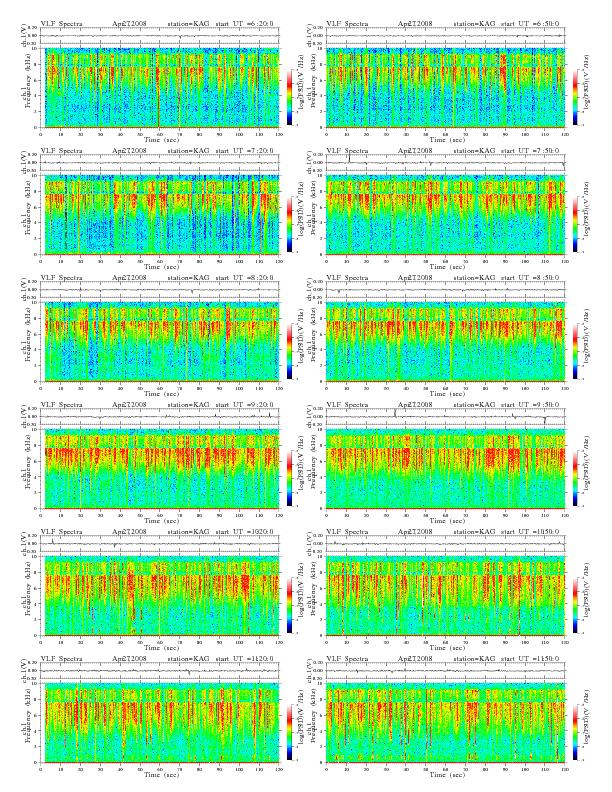Click the title text 'start UT =6:20:0'
612x792 pixels.
[x=245, y=23]
